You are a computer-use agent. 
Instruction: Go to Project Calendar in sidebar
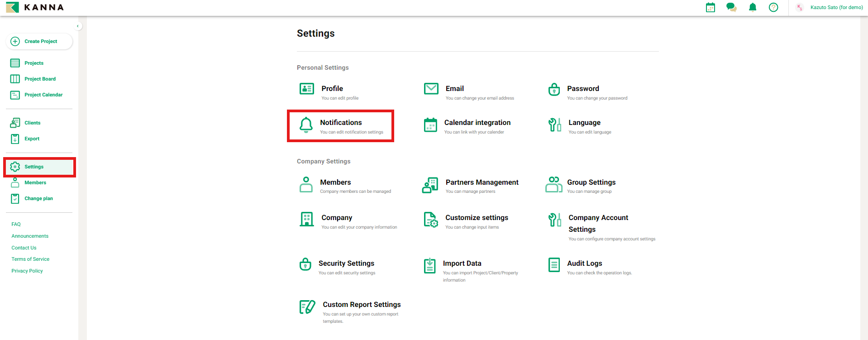[x=43, y=95]
